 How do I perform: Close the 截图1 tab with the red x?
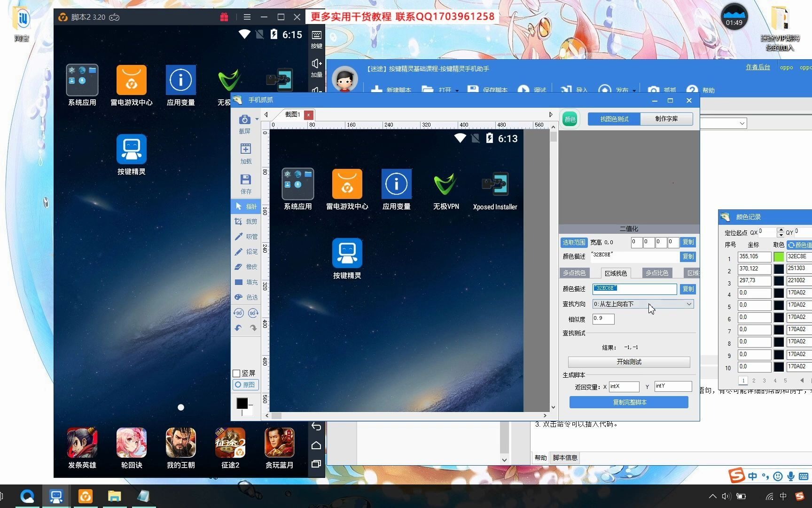point(308,115)
